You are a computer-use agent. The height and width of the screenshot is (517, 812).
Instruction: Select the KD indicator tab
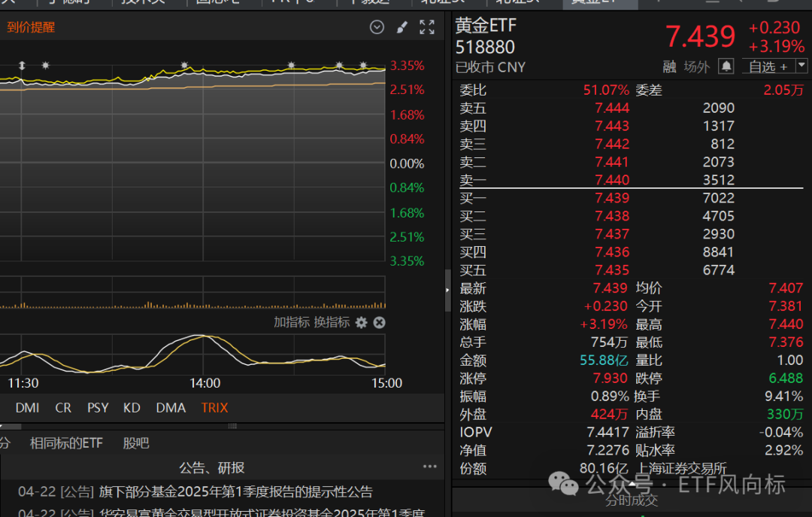point(132,408)
